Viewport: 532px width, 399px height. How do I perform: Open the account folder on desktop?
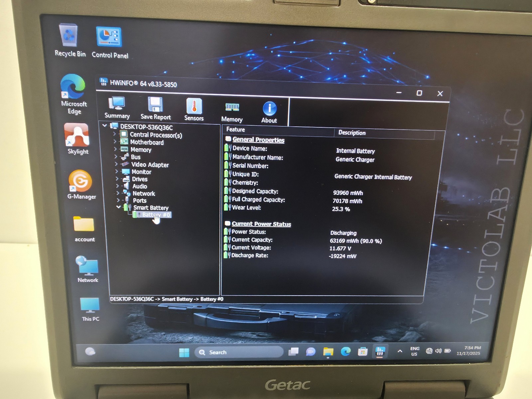click(84, 229)
